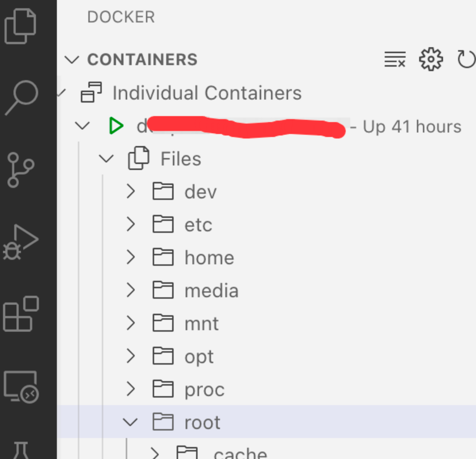Open Docker extension settings via gear icon
The image size is (476, 459).
pyautogui.click(x=430, y=59)
